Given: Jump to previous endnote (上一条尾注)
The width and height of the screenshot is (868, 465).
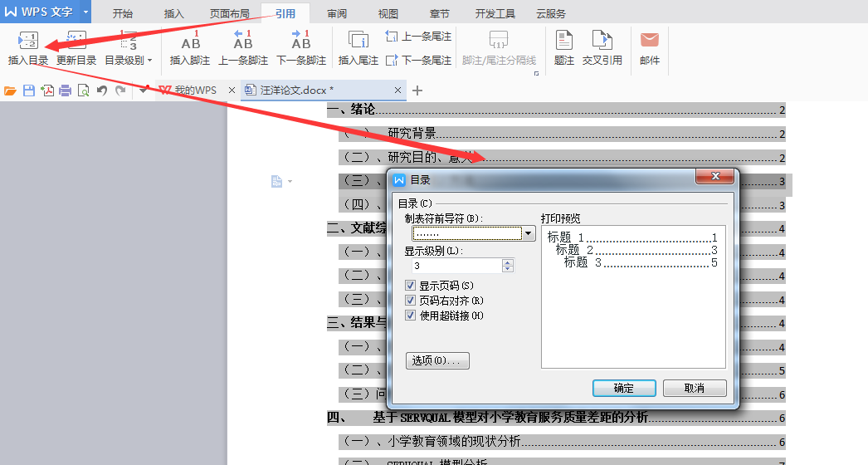Looking at the screenshot, I should pyautogui.click(x=418, y=37).
